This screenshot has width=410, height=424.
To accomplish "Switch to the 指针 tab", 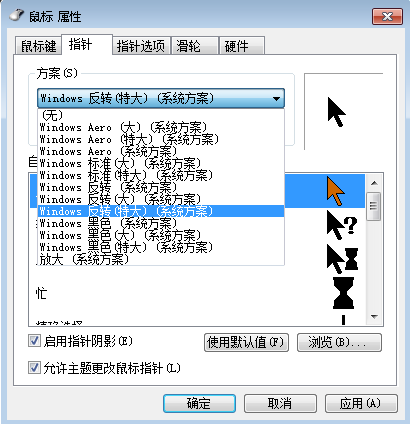I will coord(87,44).
